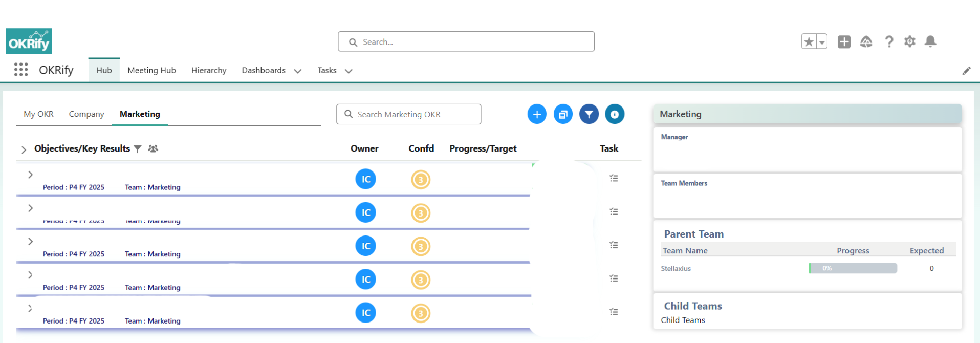This screenshot has height=343, width=980.
Task: Click the people icon beside Objectives header
Action: [153, 148]
